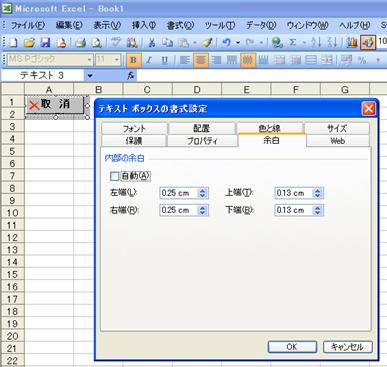Click the Print icon
This screenshot has width=387, height=367.
pyautogui.click(x=80, y=43)
